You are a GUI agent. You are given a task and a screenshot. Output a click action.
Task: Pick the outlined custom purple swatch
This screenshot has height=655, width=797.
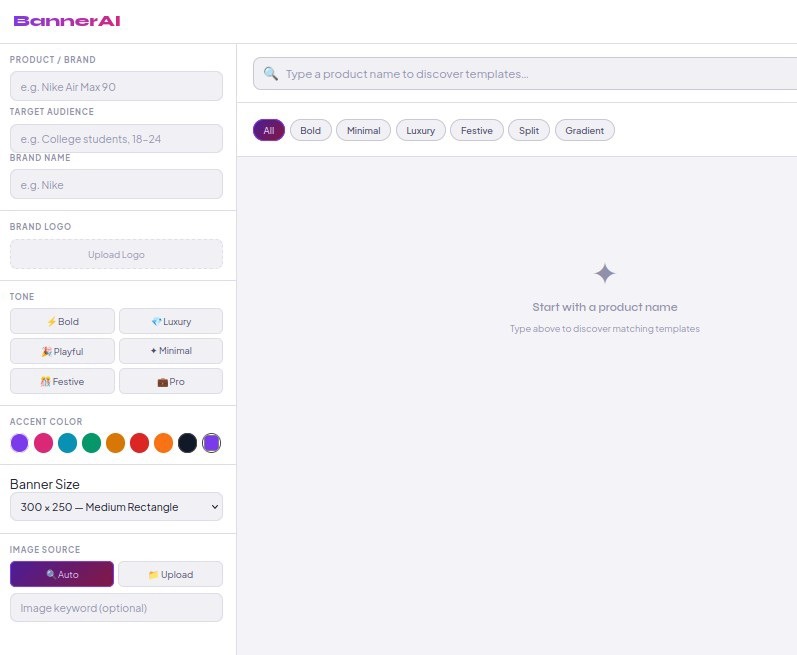click(211, 443)
